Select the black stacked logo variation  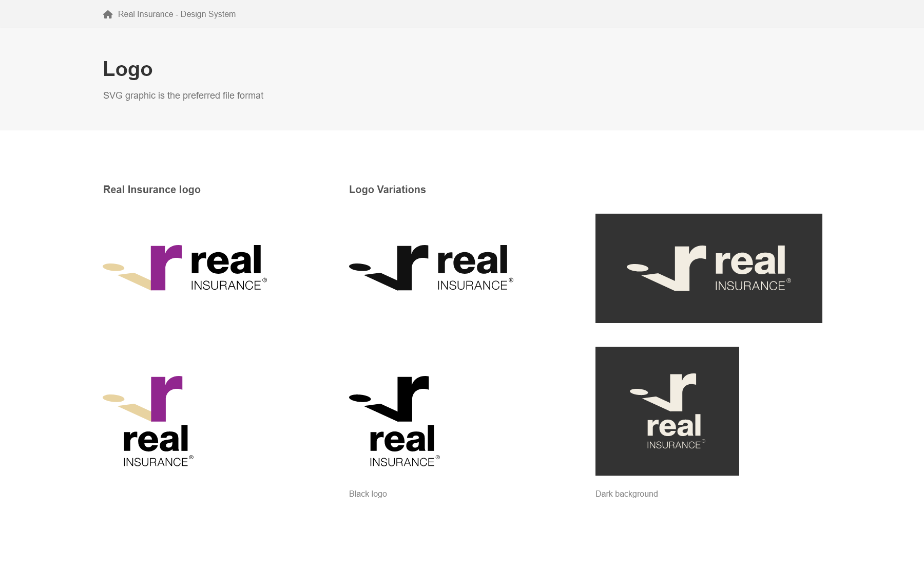pos(395,421)
